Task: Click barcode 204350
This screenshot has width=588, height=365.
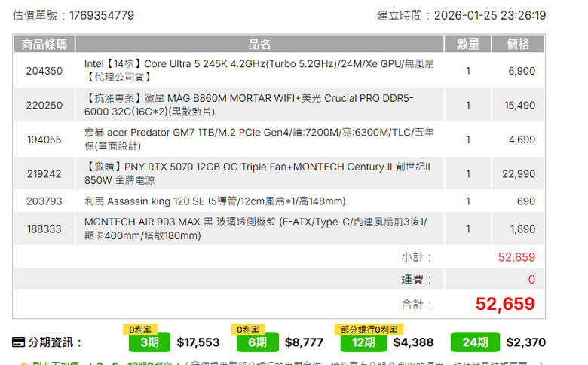Action: [x=44, y=71]
